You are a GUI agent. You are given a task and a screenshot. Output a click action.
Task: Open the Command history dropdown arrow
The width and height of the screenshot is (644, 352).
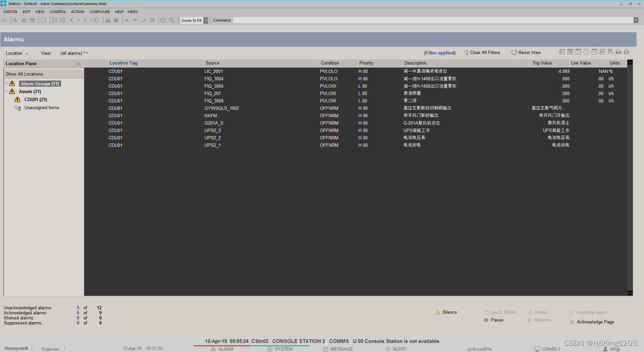pos(636,20)
